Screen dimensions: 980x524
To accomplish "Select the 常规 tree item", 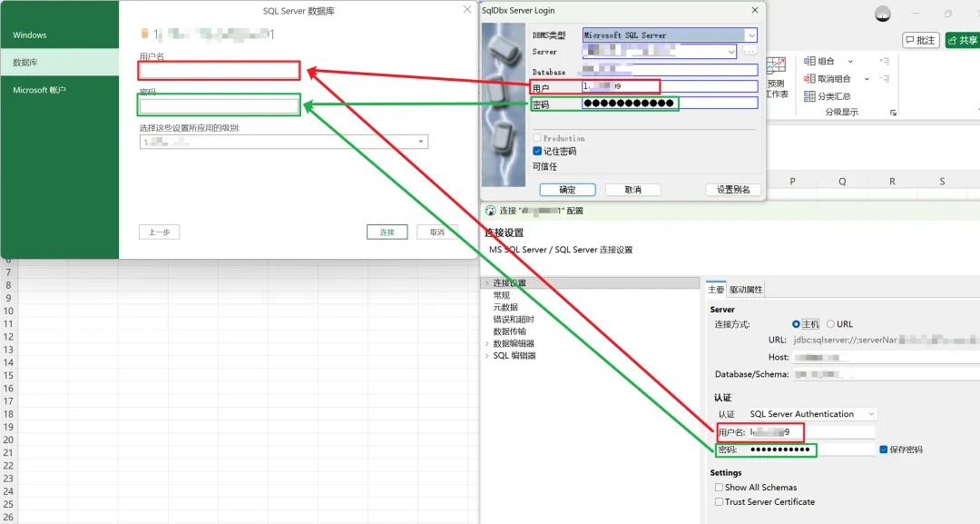I will 501,295.
